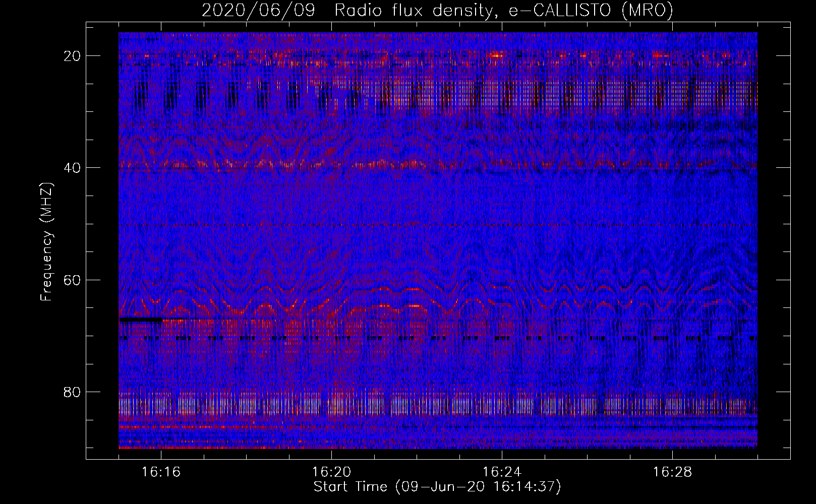Image resolution: width=816 pixels, height=504 pixels.
Task: Click the 'Start Time (09-Jun-20 16:14:37)' label
Action: (x=437, y=487)
